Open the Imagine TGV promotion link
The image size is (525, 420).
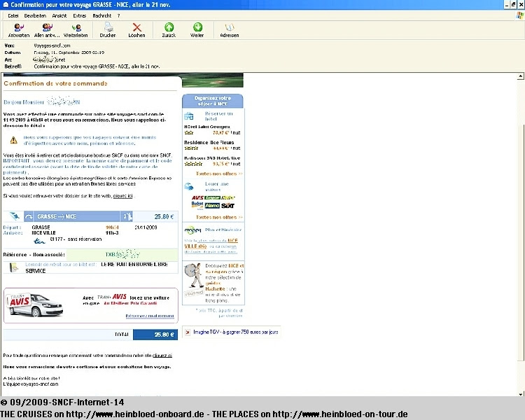pos(236,332)
